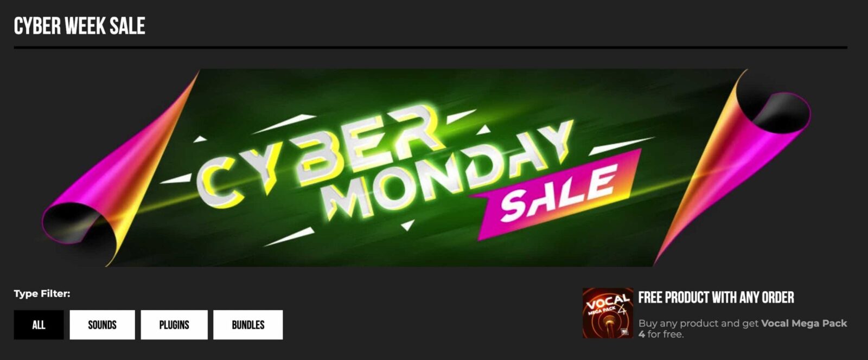Click the 'Buy any product and get' text
The height and width of the screenshot is (360, 868).
point(698,323)
